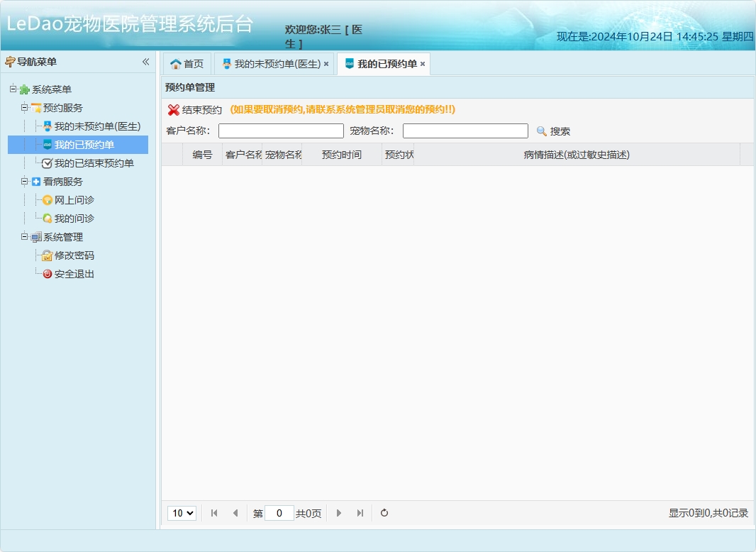Image resolution: width=756 pixels, height=552 pixels.
Task: Click the 我的问诊 icon
Action: (x=45, y=219)
